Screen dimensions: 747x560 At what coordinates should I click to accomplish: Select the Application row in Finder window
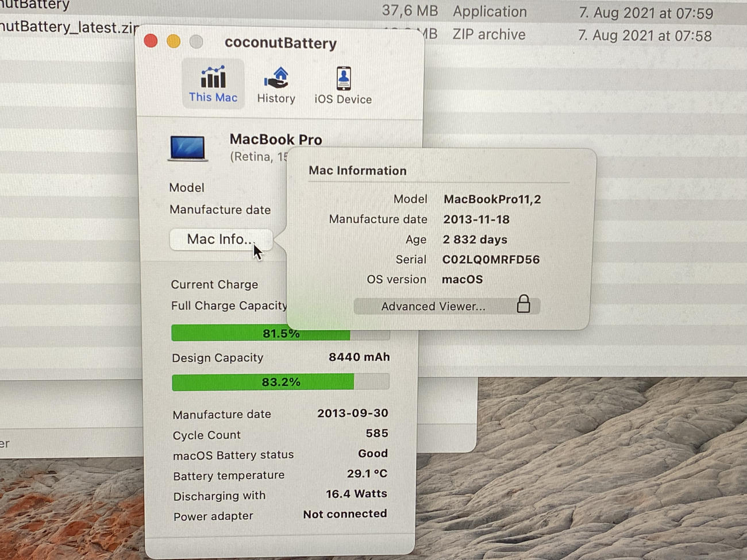click(x=373, y=11)
